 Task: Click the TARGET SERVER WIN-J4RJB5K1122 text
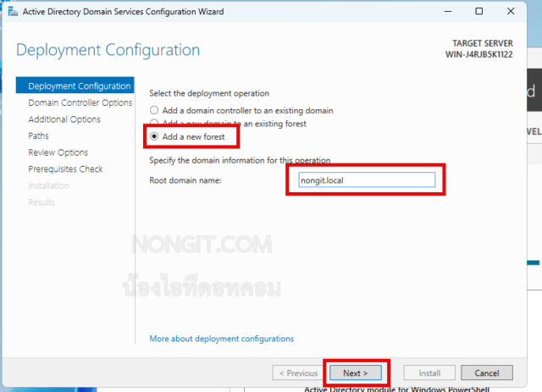479,49
